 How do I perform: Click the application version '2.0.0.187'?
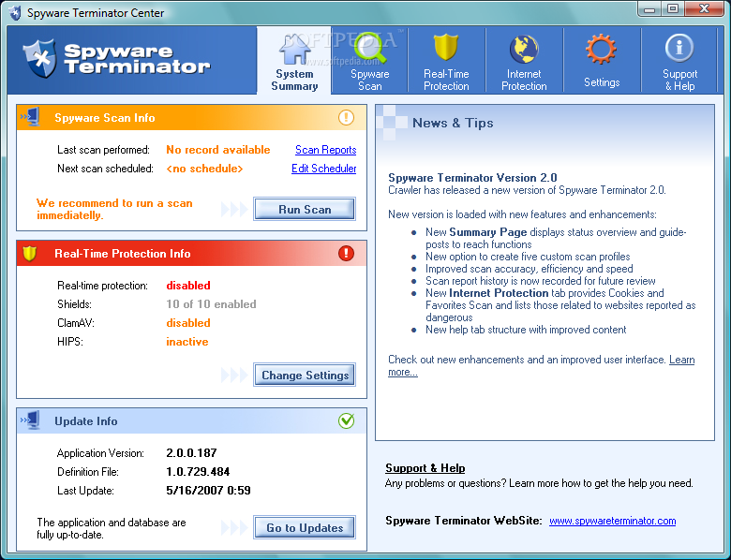pyautogui.click(x=191, y=453)
